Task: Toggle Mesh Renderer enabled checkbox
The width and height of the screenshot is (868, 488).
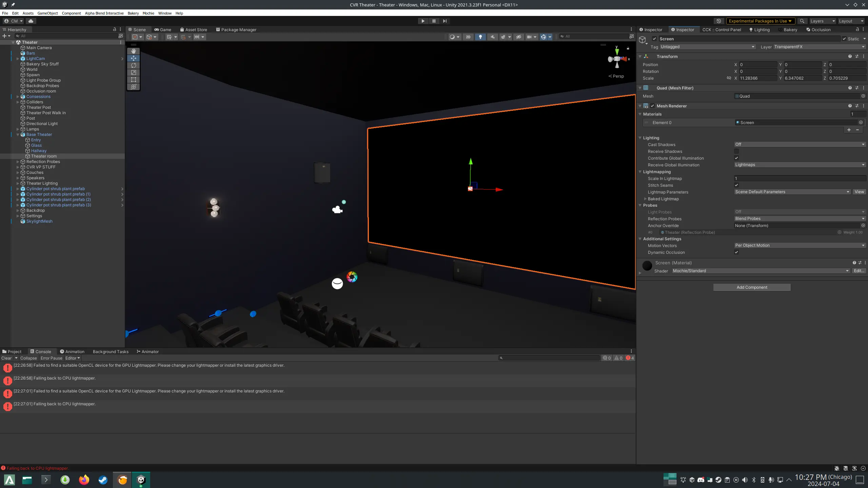Action: tap(652, 106)
